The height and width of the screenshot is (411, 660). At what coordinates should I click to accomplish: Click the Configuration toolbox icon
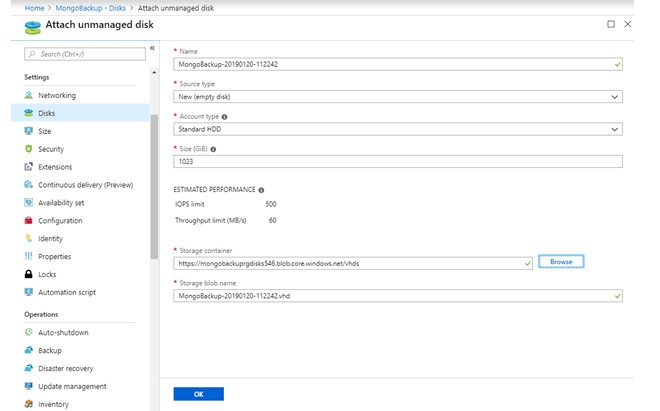[x=29, y=220]
